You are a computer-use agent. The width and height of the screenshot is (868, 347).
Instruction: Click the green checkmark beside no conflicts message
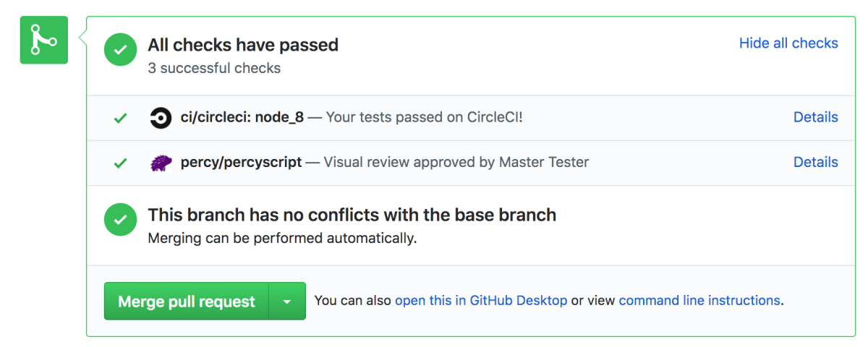[121, 219]
